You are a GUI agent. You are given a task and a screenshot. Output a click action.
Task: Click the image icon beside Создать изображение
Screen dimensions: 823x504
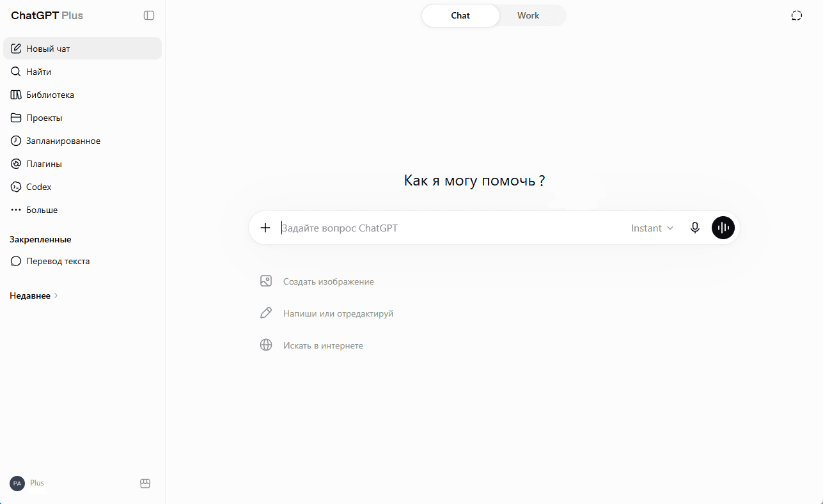pyautogui.click(x=266, y=281)
